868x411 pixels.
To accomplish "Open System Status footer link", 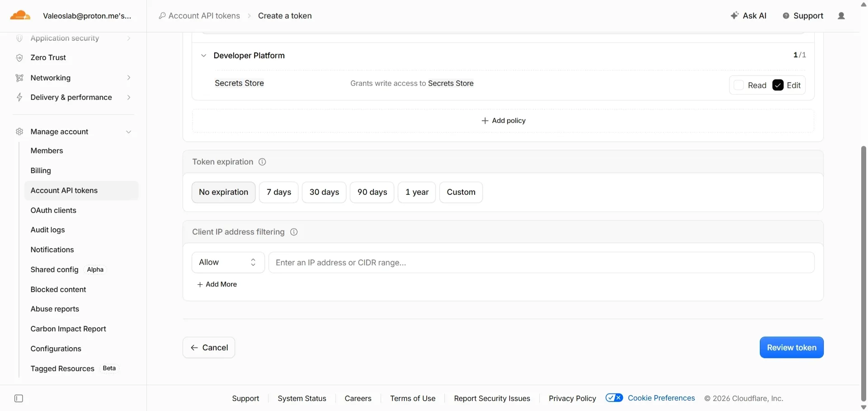I will click(x=302, y=398).
